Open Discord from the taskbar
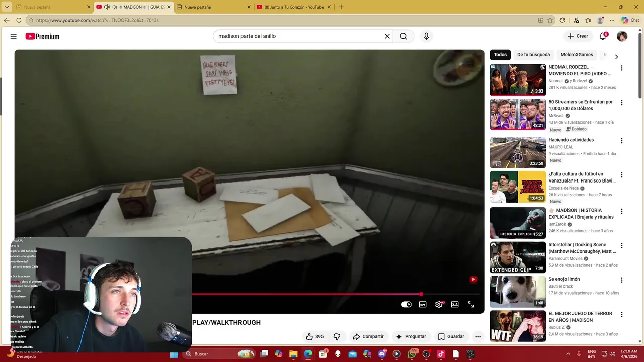 coord(382,354)
